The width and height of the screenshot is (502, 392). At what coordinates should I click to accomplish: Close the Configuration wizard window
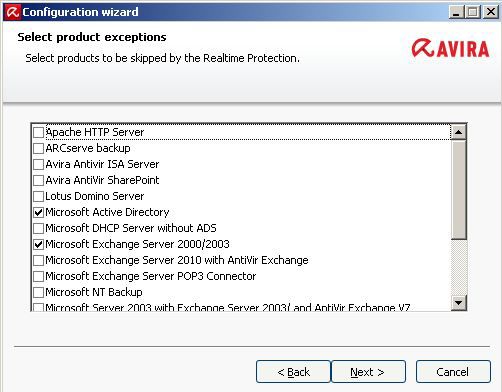pyautogui.click(x=491, y=12)
